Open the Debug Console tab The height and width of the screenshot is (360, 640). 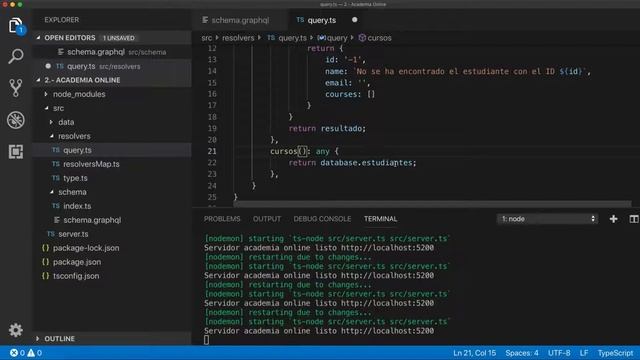[322, 219]
